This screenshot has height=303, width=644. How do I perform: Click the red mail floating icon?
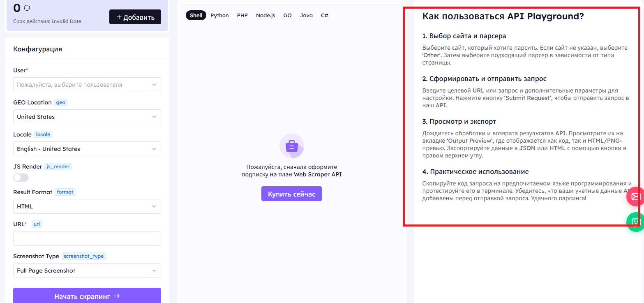[635, 197]
